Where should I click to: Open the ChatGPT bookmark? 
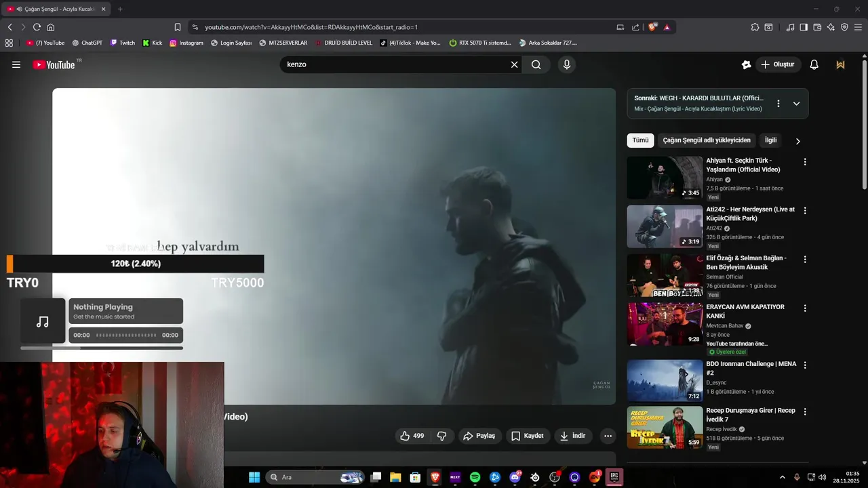87,43
